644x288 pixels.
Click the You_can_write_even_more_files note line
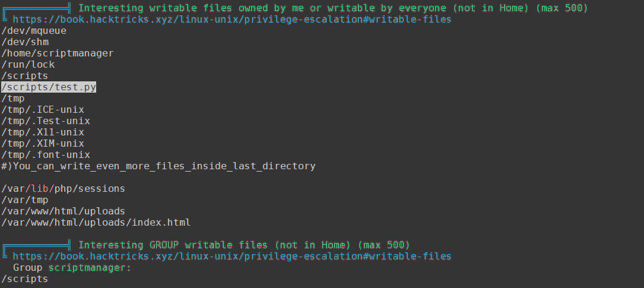point(158,166)
